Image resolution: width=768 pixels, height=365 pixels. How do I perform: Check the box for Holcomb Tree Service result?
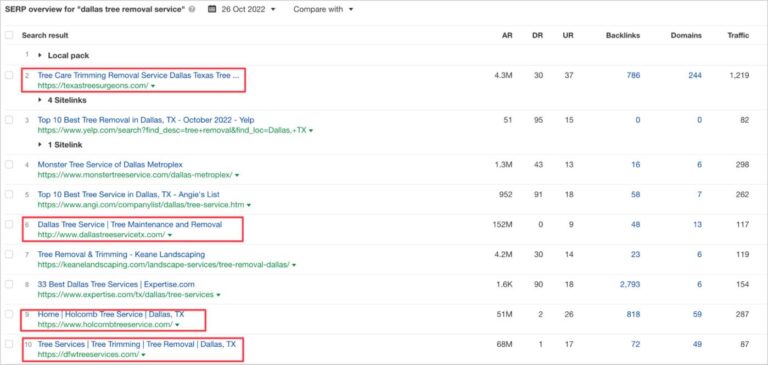pos(9,314)
